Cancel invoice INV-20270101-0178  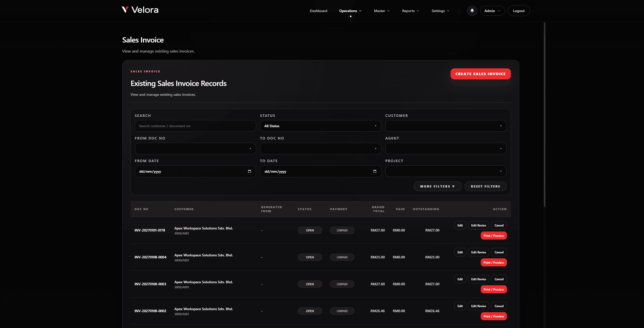coord(499,225)
